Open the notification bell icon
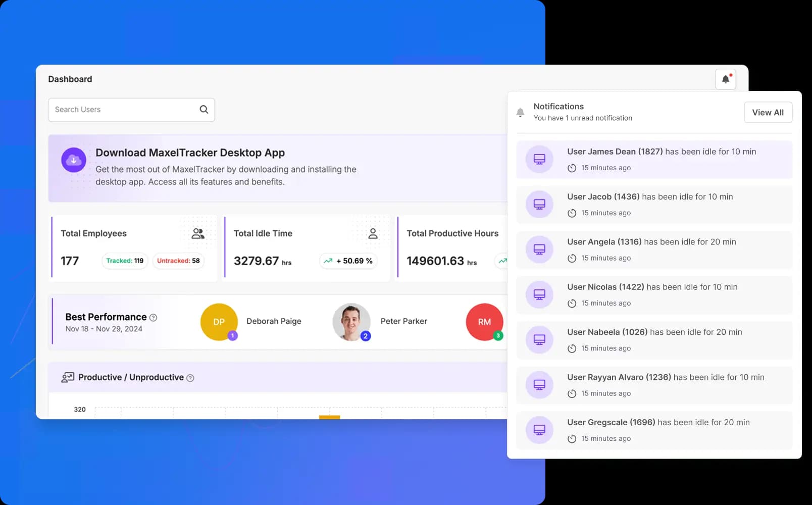Image resolution: width=812 pixels, height=505 pixels. [x=726, y=79]
